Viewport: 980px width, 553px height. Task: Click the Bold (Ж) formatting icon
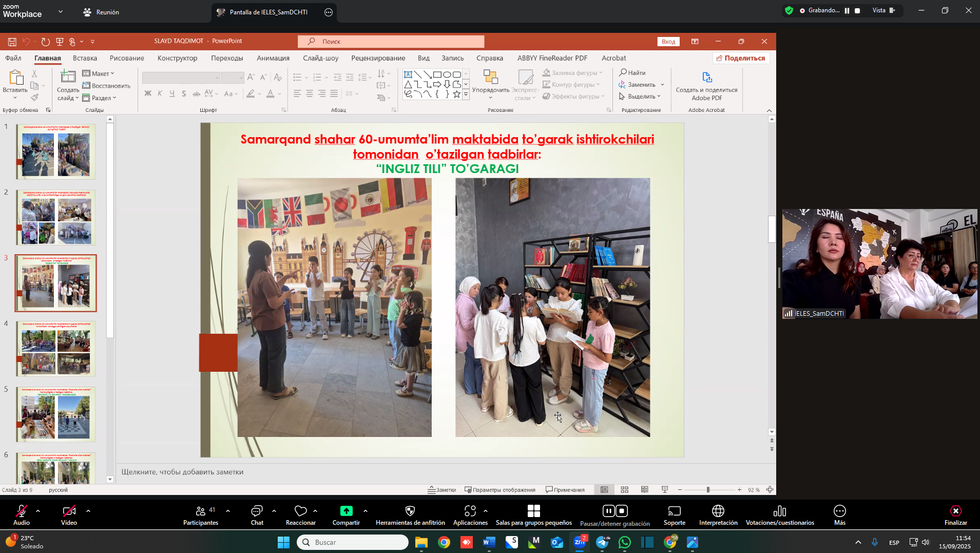pos(148,93)
